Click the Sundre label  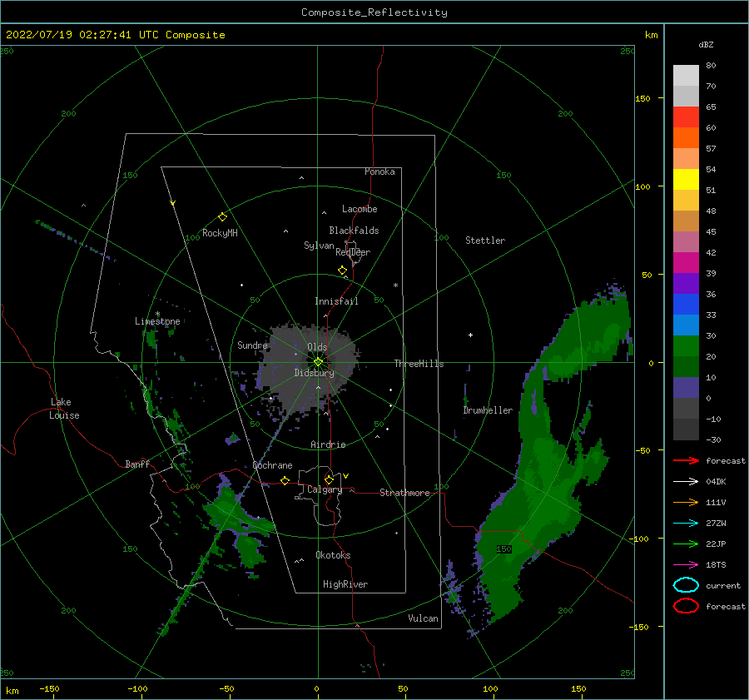(x=252, y=345)
